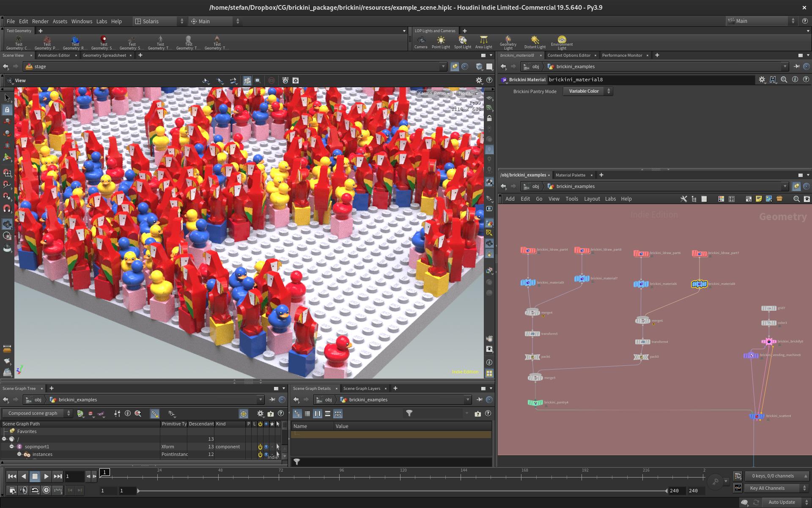
Task: Toggle real time playback button
Action: (x=46, y=490)
